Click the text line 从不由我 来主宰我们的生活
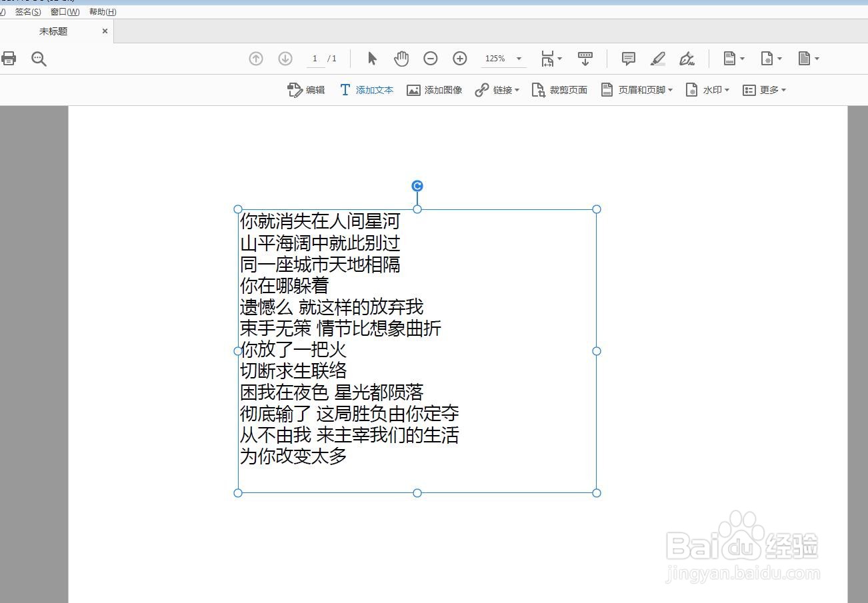The height and width of the screenshot is (603, 868). (x=349, y=434)
